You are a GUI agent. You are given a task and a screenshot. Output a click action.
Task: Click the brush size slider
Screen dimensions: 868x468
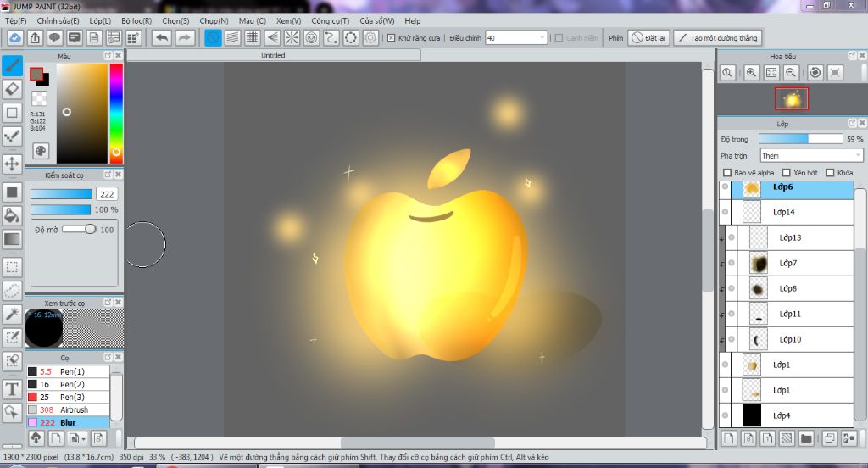point(61,194)
